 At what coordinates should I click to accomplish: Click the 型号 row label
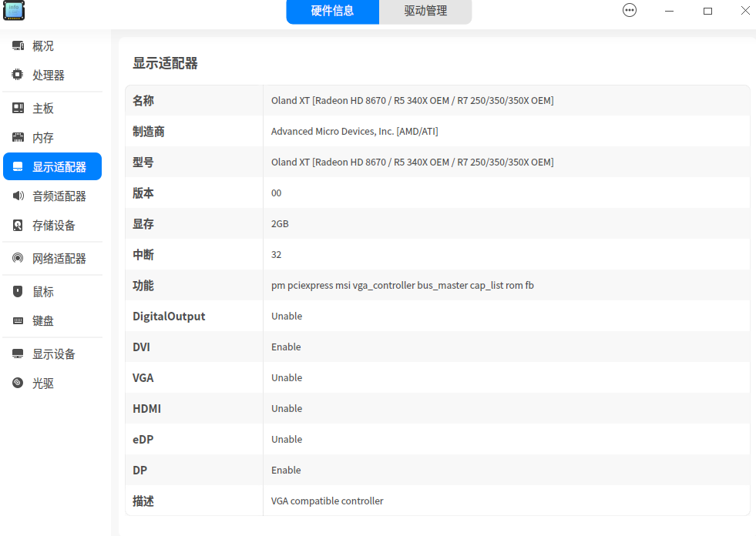pos(143,162)
